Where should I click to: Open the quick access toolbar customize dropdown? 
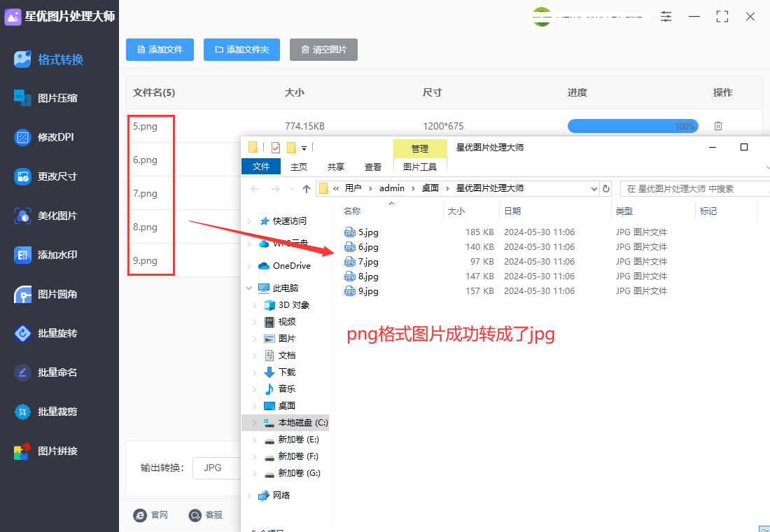point(304,148)
